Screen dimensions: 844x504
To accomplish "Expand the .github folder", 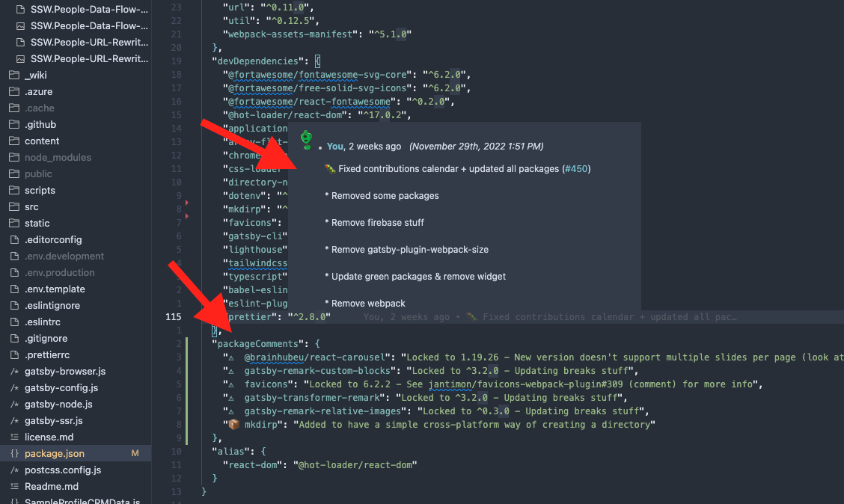I will pos(40,124).
